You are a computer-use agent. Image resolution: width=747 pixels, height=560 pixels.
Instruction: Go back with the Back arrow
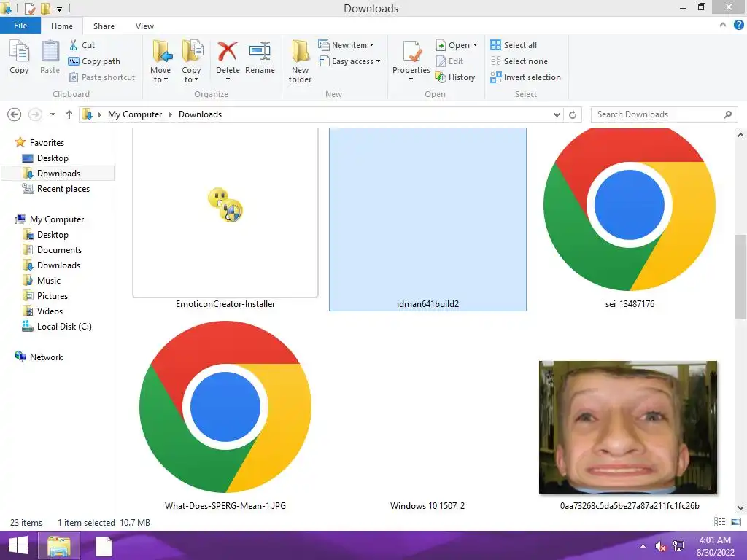[15, 114]
